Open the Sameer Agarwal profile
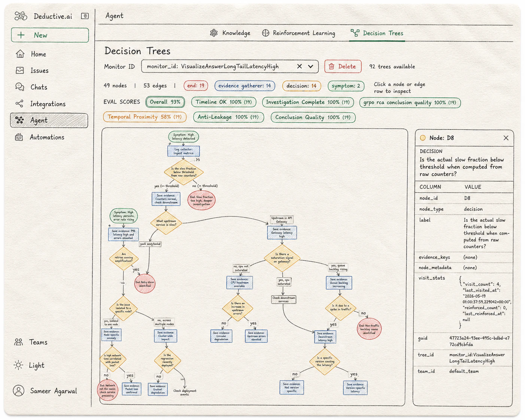This screenshot has height=420, width=525. coord(45,391)
